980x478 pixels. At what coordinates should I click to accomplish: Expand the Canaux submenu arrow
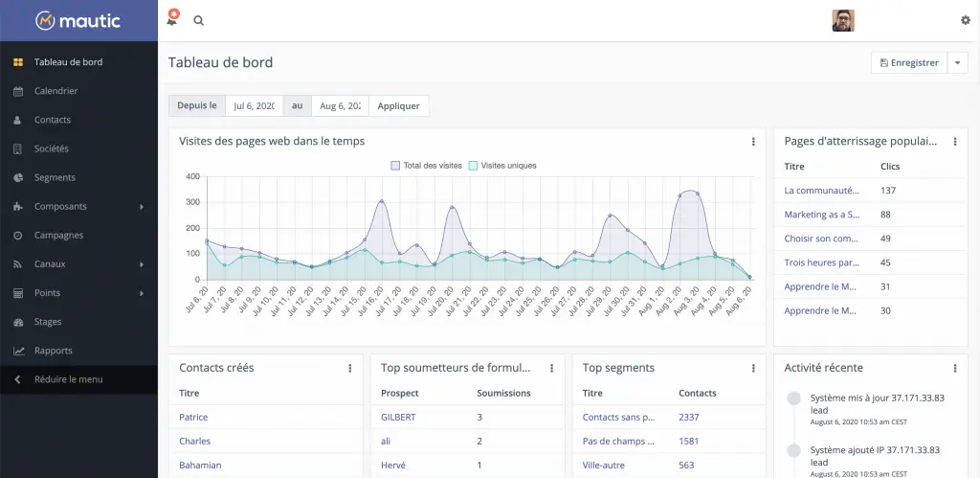(x=142, y=264)
